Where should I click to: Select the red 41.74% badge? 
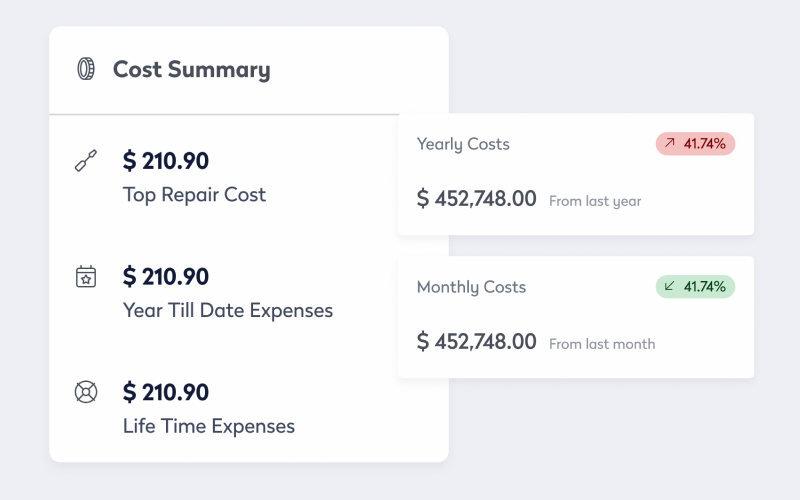tap(695, 143)
